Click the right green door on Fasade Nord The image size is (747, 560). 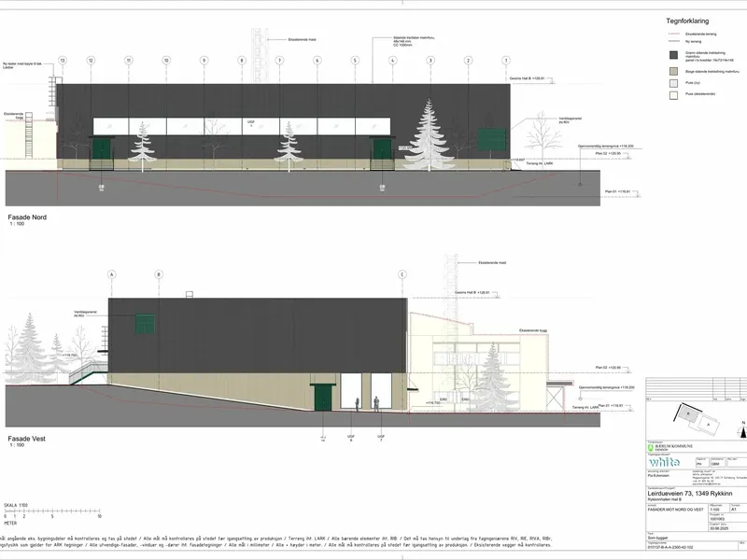click(x=382, y=149)
